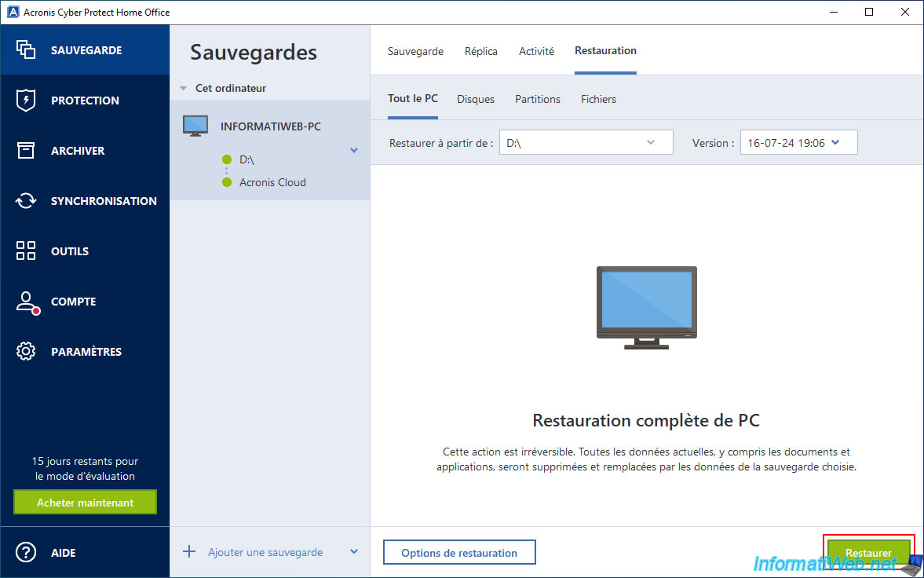Screen dimensions: 924x578
Task: Open the Activité tab
Action: click(x=536, y=51)
